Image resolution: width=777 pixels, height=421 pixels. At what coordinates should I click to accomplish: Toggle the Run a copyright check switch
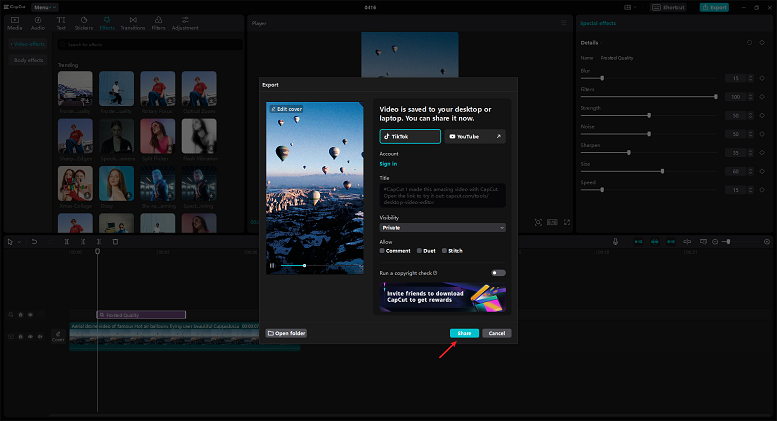498,272
